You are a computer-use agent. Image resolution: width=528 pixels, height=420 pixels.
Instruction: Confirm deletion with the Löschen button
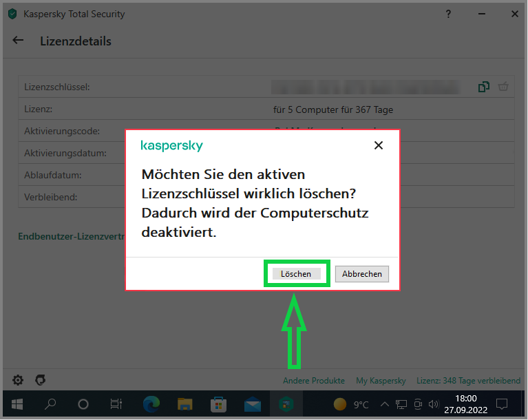click(x=296, y=274)
